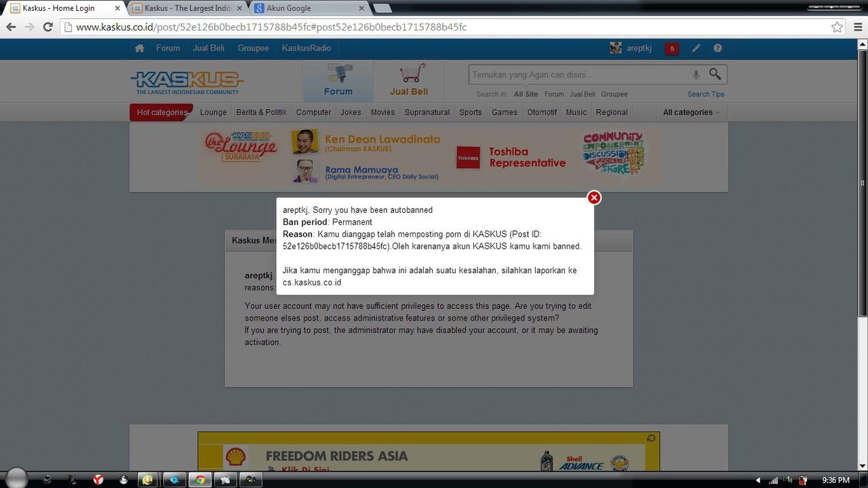Select Groupee search filter
Viewport: 868px width, 488px height.
click(614, 94)
